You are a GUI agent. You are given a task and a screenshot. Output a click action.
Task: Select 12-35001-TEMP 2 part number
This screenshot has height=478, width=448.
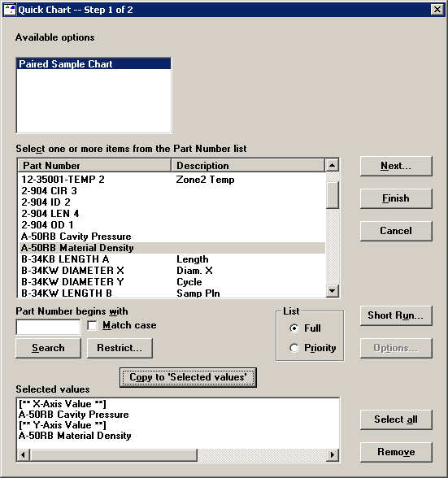click(172, 179)
